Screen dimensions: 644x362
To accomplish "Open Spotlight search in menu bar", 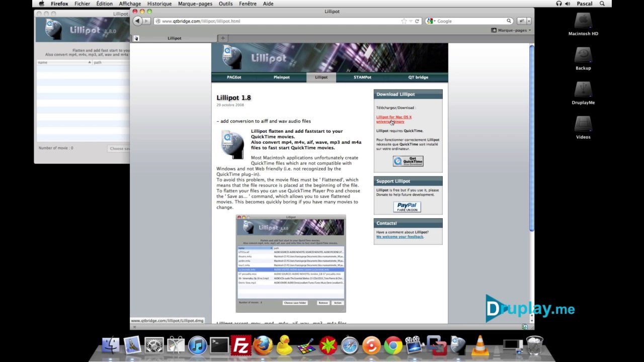I will (602, 4).
